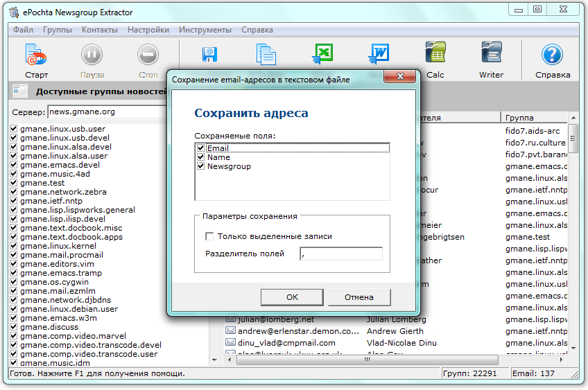Click the Calc export toolbar icon
Screen dimensions: 588x390
point(435,53)
